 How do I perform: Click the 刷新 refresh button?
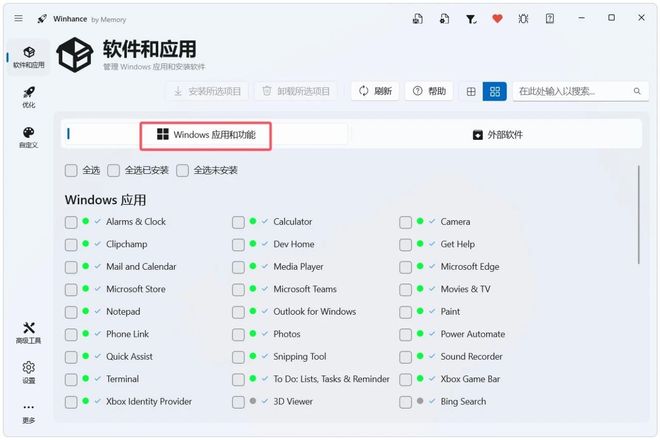[375, 91]
